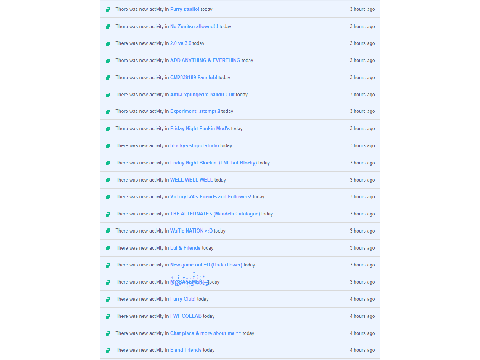Click the activity icon beside the NATION studio

108,231
